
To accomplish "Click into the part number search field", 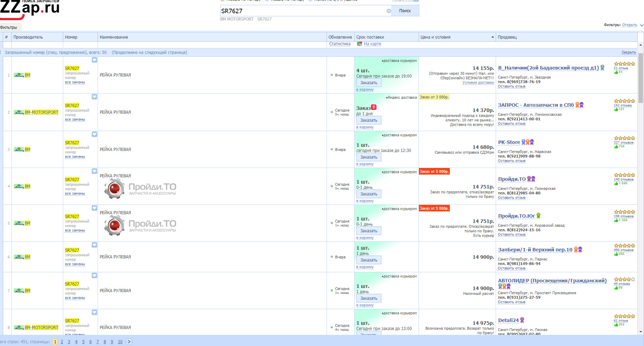I will coord(302,11).
